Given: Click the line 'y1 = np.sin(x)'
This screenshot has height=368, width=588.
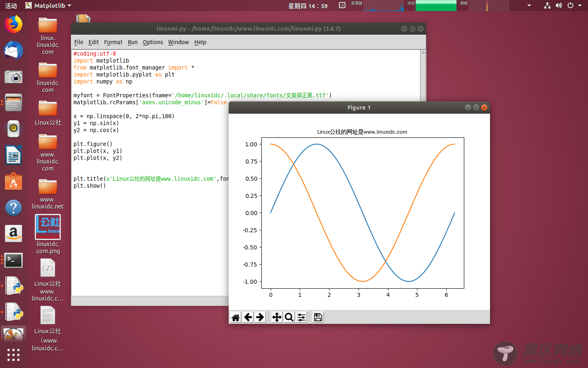Looking at the screenshot, I should click(x=96, y=123).
